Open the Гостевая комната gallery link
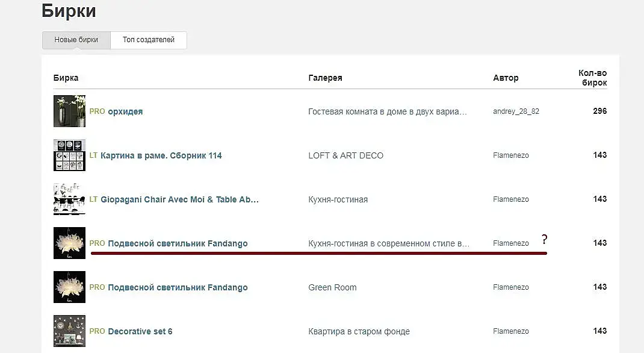 (x=387, y=111)
